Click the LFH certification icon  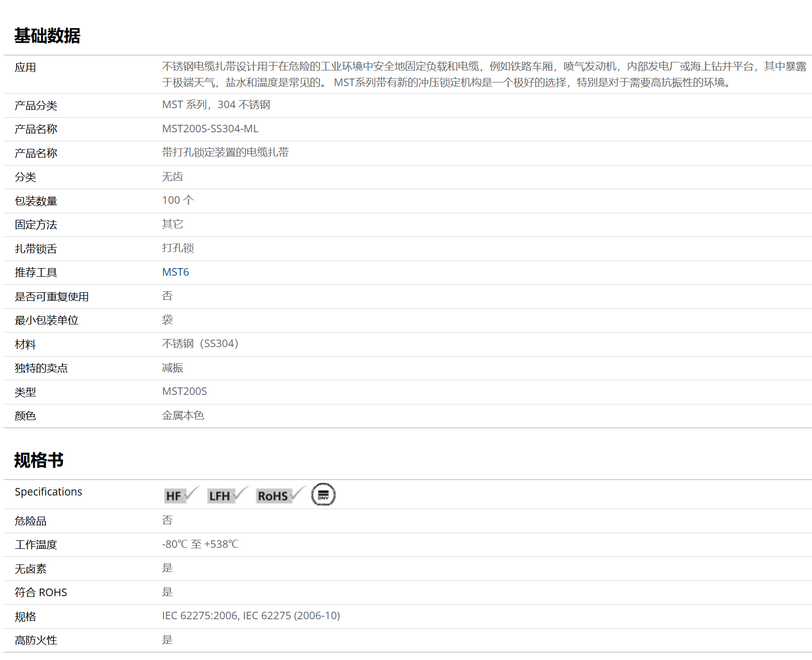(226, 496)
